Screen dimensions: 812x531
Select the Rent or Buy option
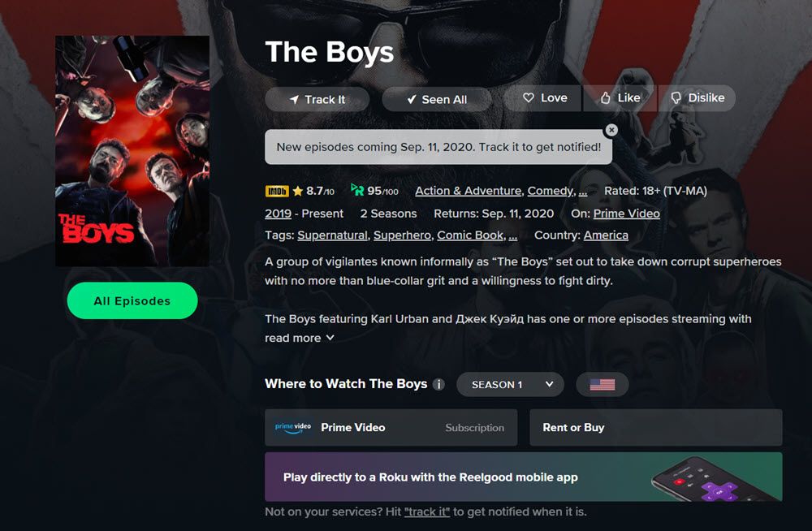click(x=655, y=427)
